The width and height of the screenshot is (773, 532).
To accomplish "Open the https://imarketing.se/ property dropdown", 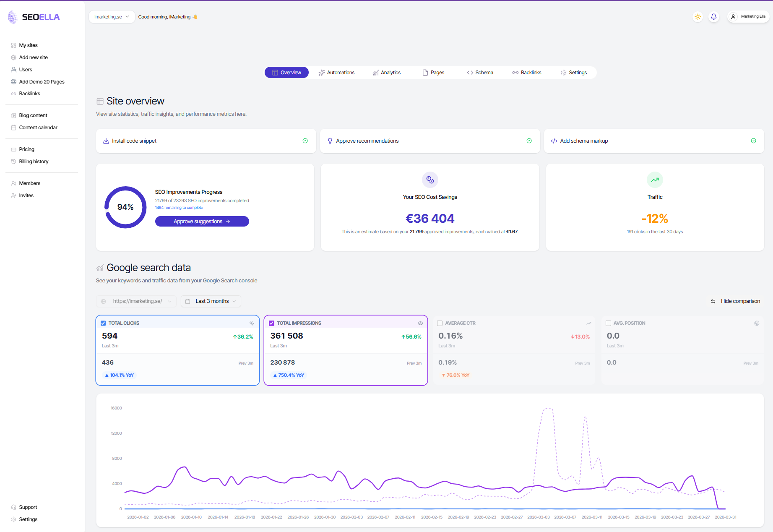I will 137,301.
